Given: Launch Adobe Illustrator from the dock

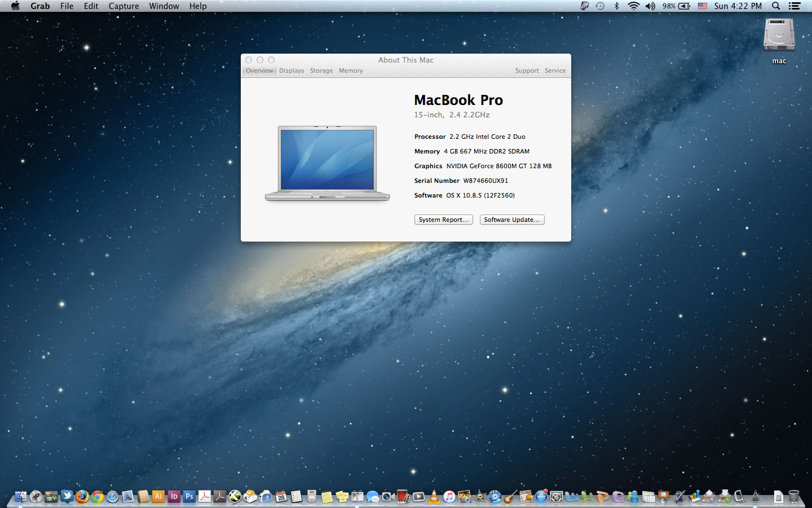Looking at the screenshot, I should (x=158, y=496).
